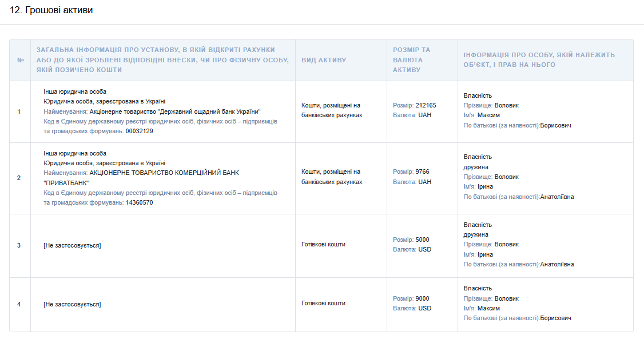Click "Готівкові кошти" in row four
This screenshot has height=339, width=644.
click(323, 303)
